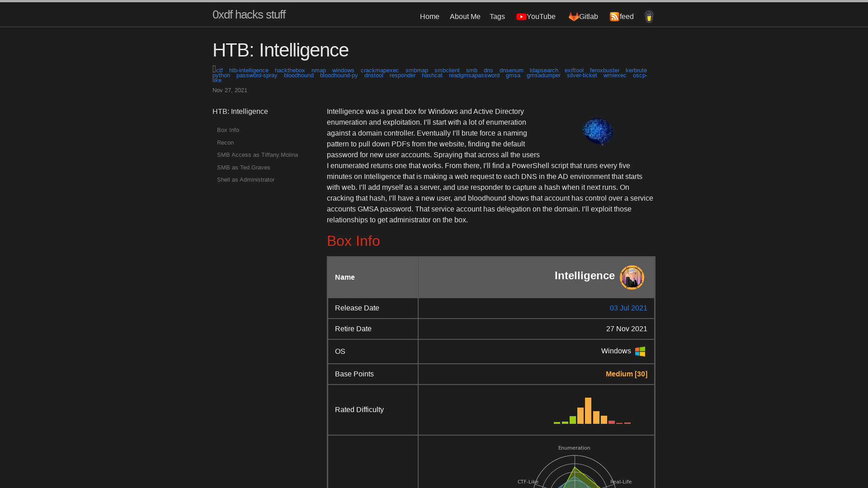
Task: Open the About Me page
Action: pyautogui.click(x=465, y=17)
